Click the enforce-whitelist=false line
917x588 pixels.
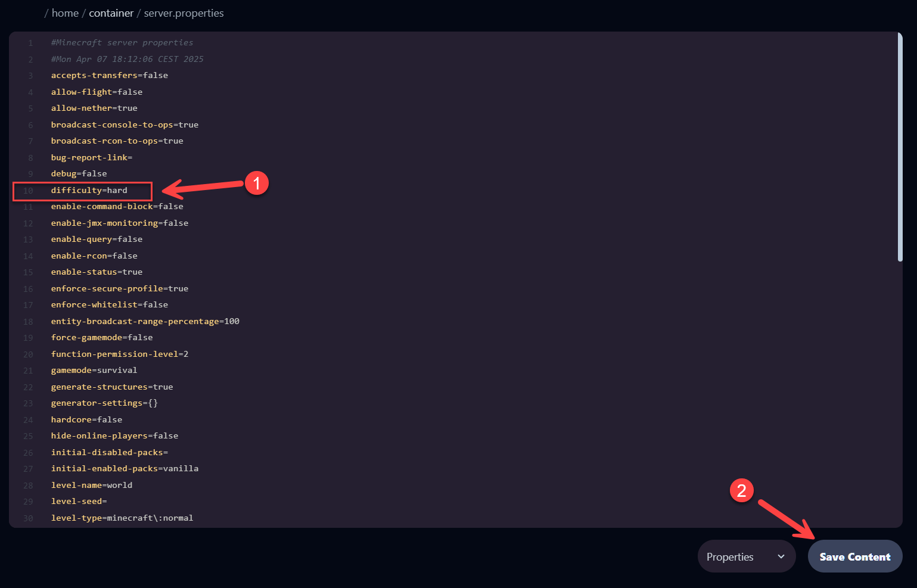coord(110,304)
